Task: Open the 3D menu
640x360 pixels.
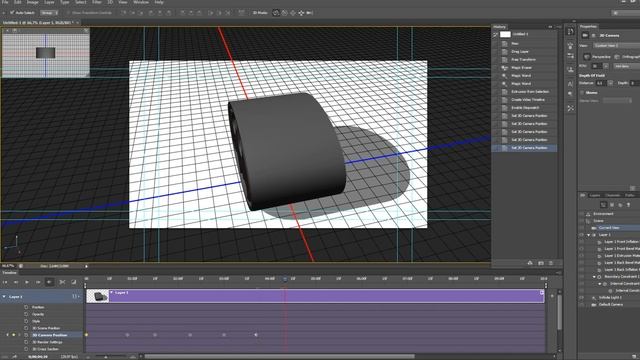Action: click(x=110, y=2)
